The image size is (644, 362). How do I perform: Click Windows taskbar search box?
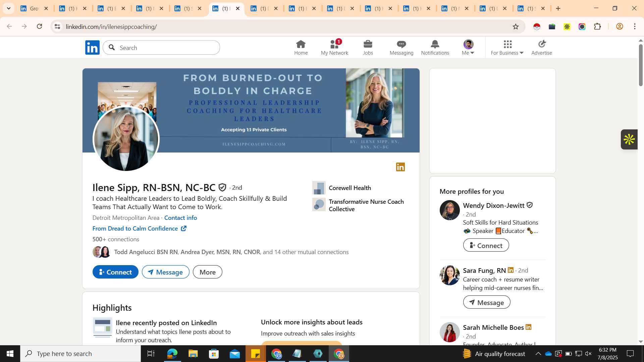tap(80, 354)
